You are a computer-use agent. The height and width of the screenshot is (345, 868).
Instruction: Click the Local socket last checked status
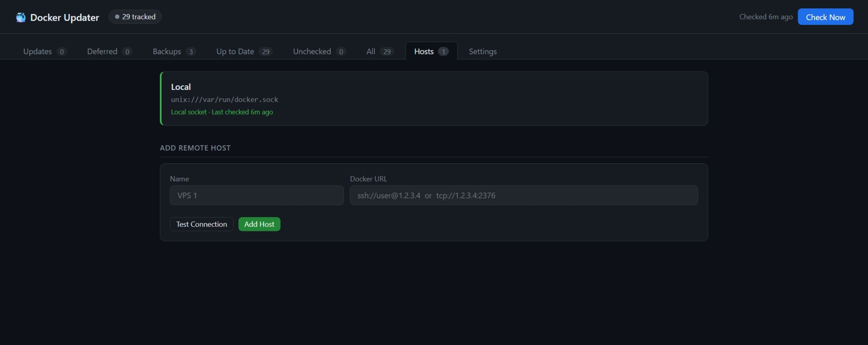[222, 112]
